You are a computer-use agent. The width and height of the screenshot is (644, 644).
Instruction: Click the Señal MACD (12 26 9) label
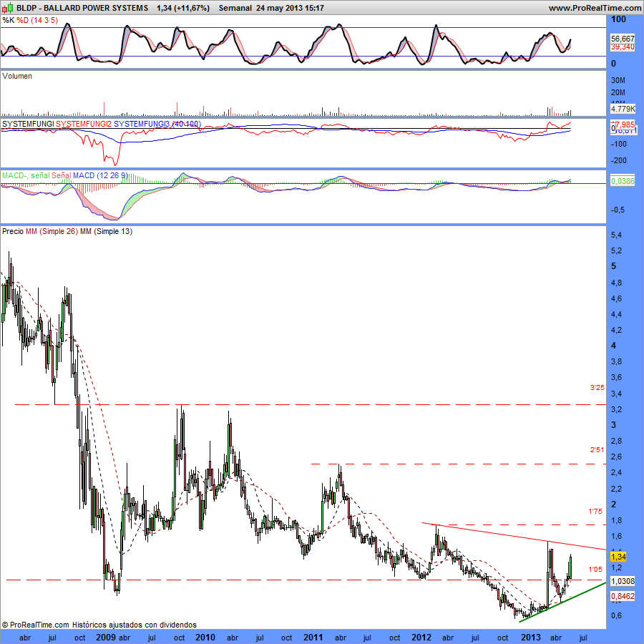(89, 175)
